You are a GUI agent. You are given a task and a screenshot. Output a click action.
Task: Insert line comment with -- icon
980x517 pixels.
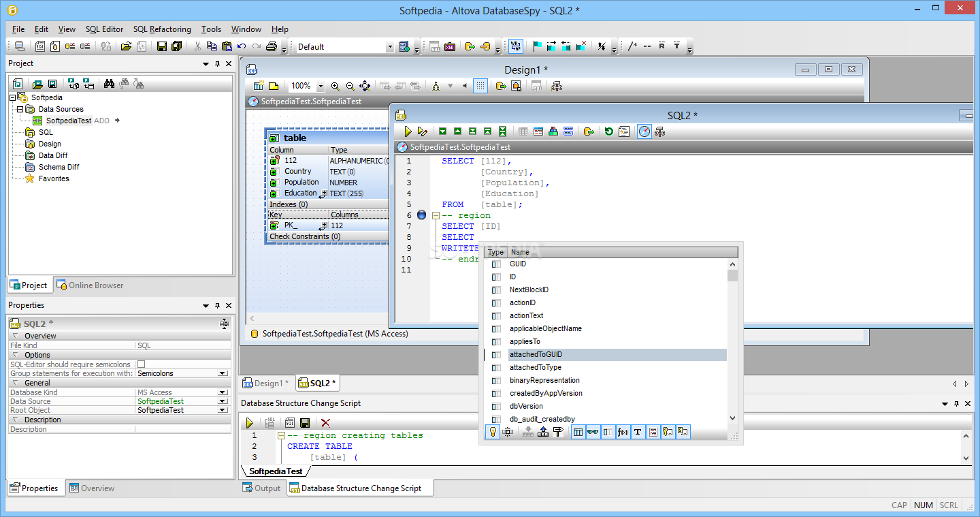click(647, 46)
